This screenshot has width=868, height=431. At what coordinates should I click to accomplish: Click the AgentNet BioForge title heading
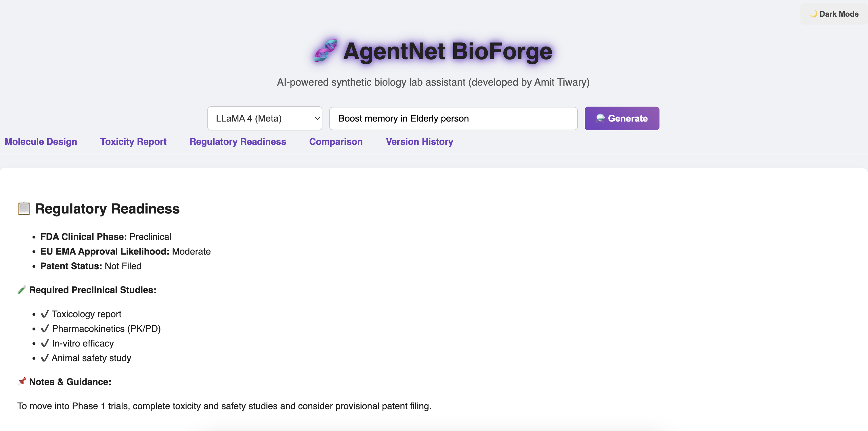[x=447, y=51]
